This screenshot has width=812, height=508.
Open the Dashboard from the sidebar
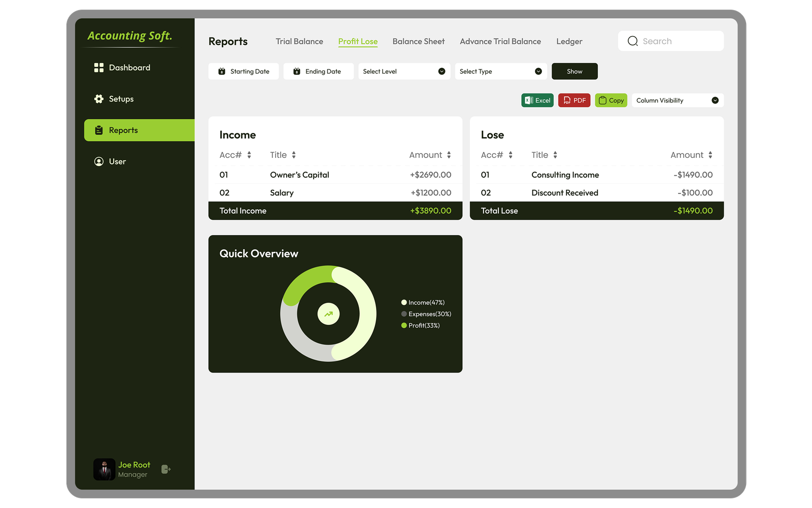pyautogui.click(x=99, y=67)
